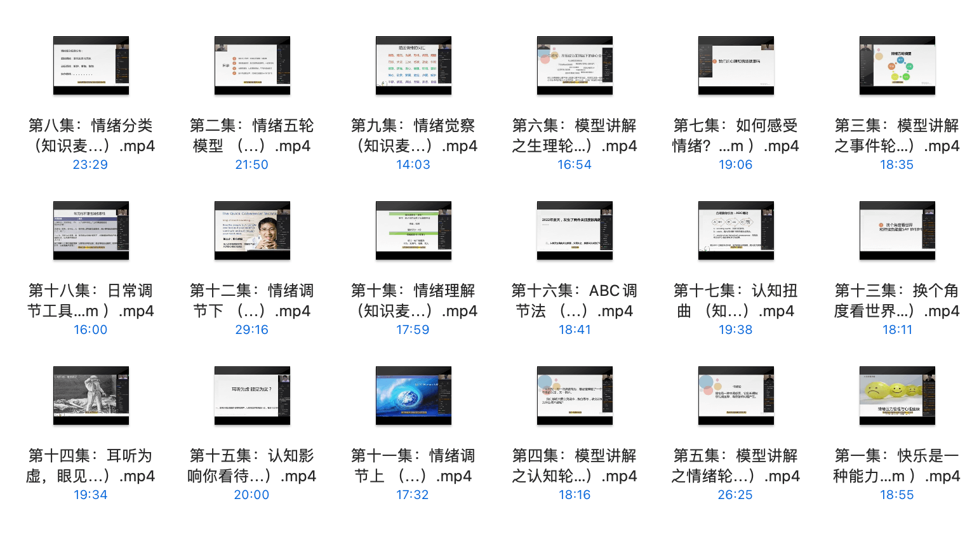The width and height of the screenshot is (979, 560).
Task: Click the 第十二集 情绪调节下 file name label
Action: click(252, 300)
